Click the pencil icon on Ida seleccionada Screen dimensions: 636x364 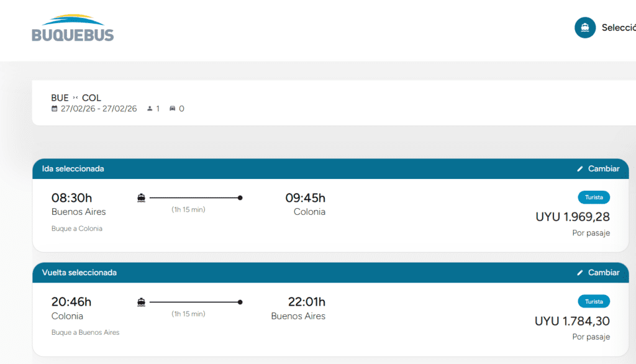(580, 169)
